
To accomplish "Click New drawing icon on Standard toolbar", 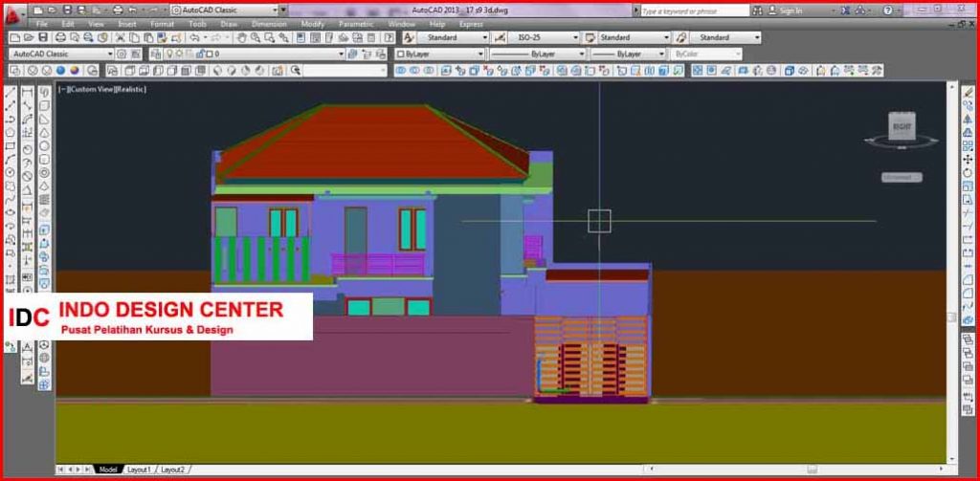I will [15, 37].
